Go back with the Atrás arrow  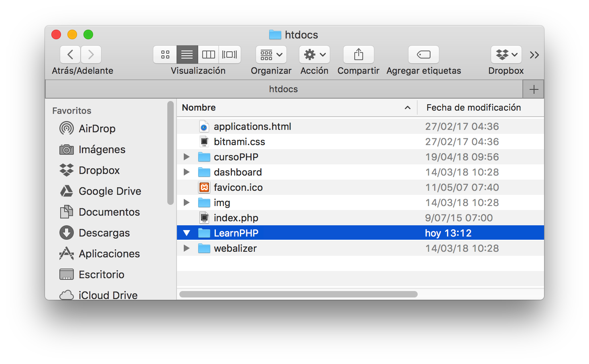pos(70,55)
